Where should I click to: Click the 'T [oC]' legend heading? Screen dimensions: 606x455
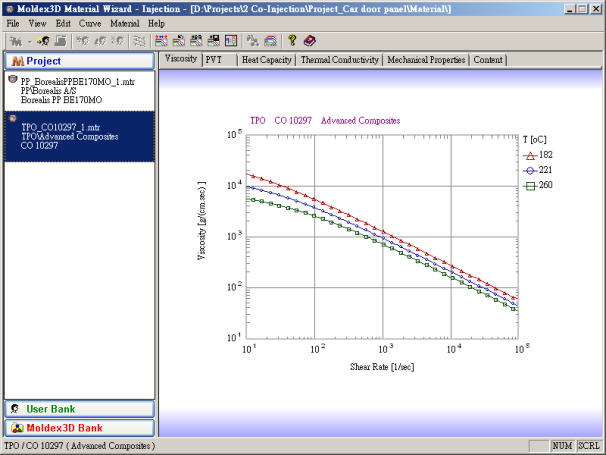[535, 140]
